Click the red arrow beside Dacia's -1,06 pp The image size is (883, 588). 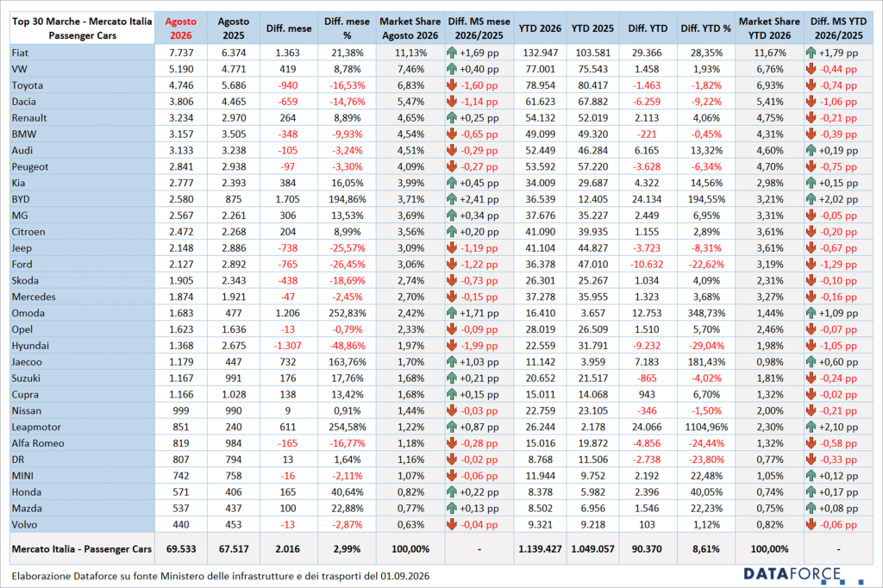[x=811, y=102]
